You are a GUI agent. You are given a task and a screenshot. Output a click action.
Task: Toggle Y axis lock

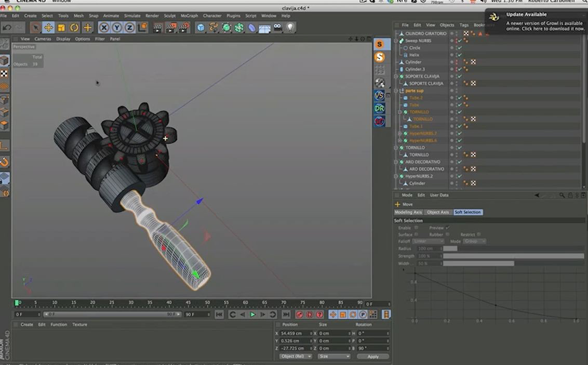pyautogui.click(x=117, y=28)
